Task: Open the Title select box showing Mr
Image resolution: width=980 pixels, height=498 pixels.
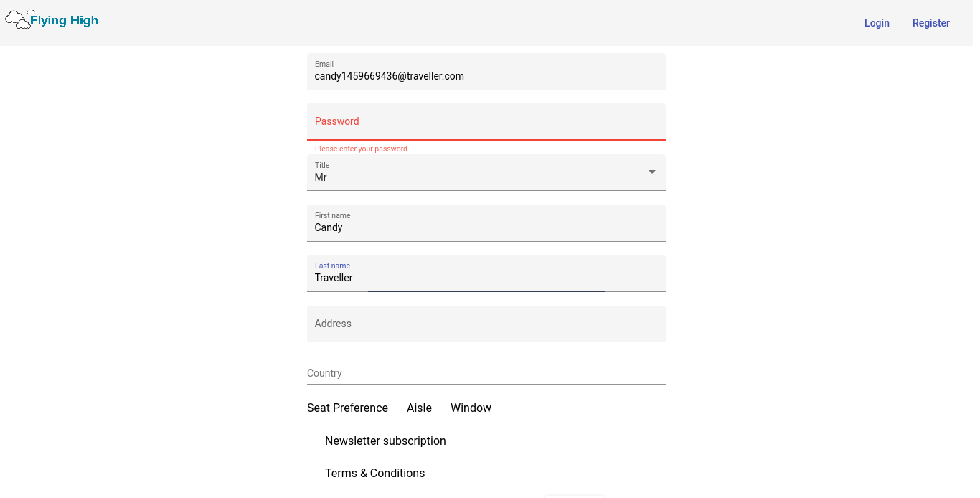Action: click(473, 177)
